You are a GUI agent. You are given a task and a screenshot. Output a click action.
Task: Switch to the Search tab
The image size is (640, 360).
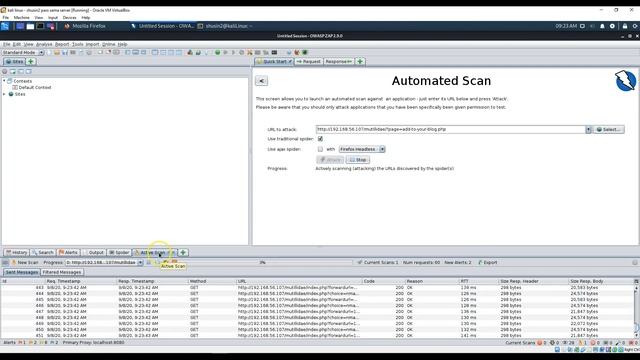pos(43,253)
